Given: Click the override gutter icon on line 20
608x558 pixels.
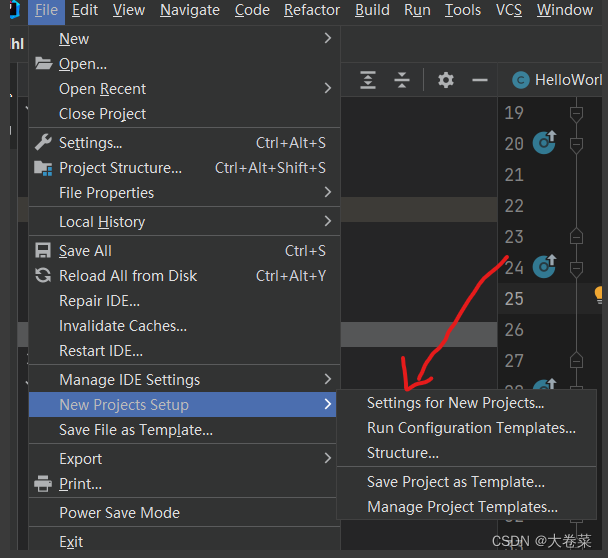Looking at the screenshot, I should point(544,143).
